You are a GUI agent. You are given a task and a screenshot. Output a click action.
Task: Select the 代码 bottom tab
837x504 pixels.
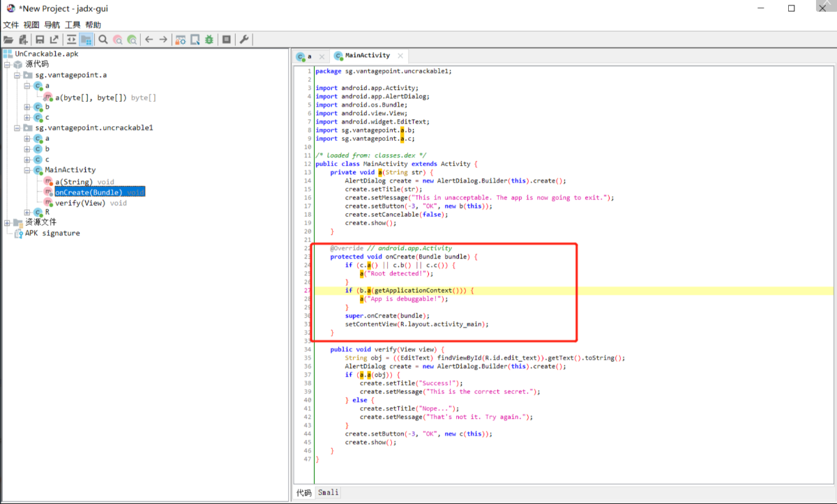303,492
